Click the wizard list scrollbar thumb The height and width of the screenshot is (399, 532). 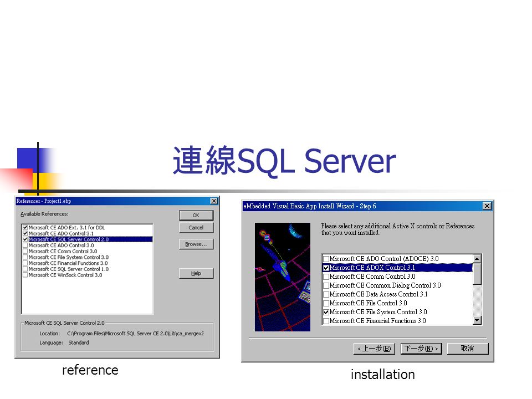click(477, 274)
